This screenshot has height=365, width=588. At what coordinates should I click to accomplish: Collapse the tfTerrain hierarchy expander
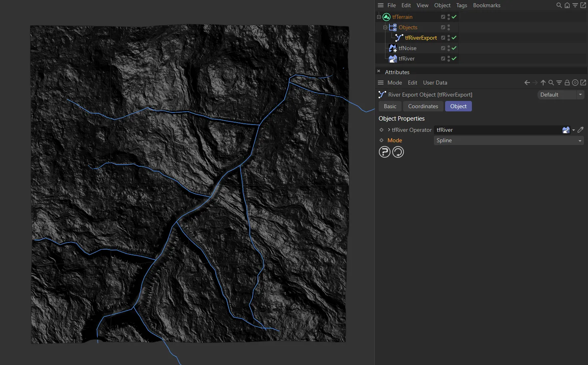[378, 17]
